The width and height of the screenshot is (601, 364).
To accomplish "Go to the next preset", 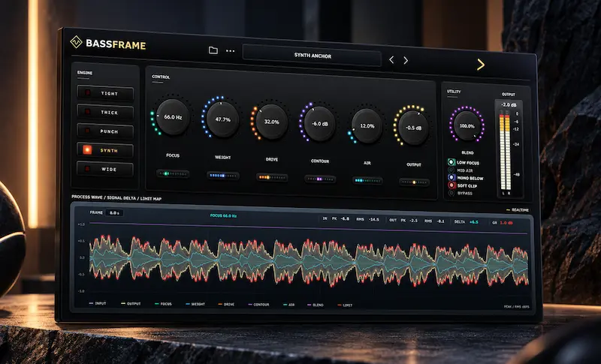I will click(406, 60).
